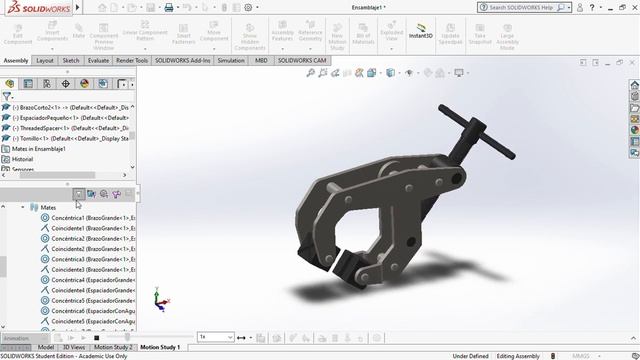Switch to the PropertyManager tab icon
Screen dimensions: 640x360
(28, 84)
